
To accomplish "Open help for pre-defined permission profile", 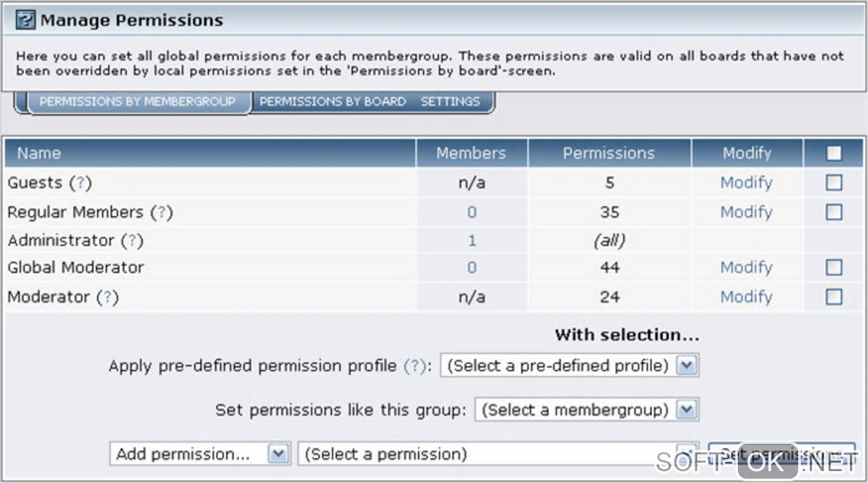I will click(x=414, y=367).
